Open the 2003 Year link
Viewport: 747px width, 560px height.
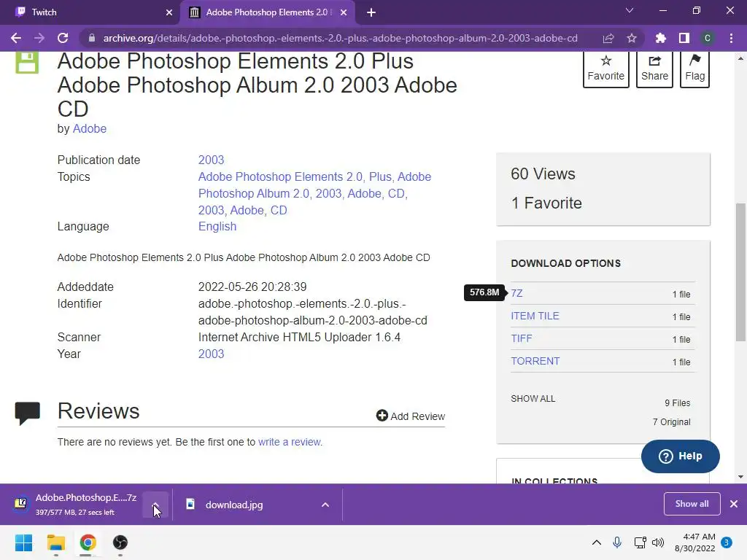[211, 354]
